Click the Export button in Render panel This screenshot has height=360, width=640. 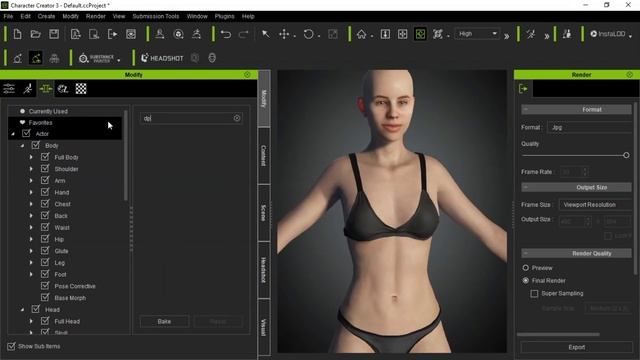(576, 347)
